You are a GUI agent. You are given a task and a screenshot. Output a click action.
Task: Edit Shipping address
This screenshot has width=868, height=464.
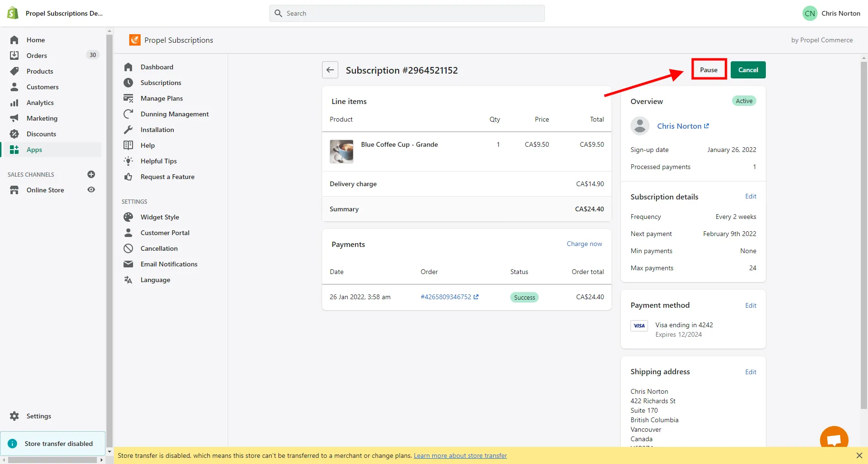(751, 372)
